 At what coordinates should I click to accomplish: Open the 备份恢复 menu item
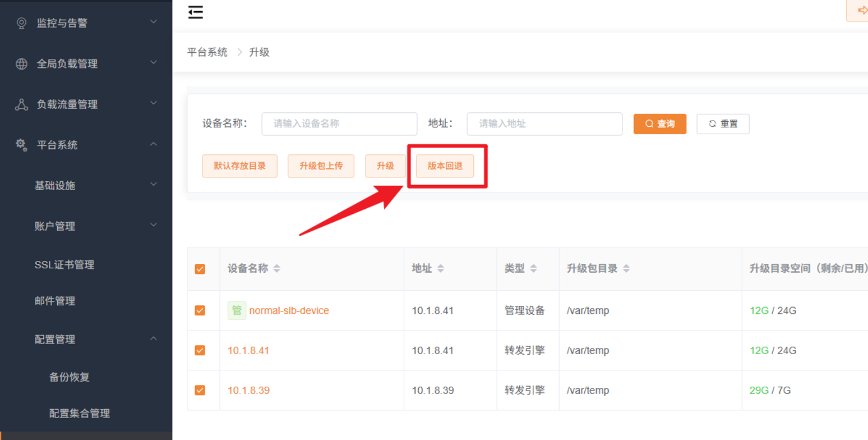pos(70,377)
